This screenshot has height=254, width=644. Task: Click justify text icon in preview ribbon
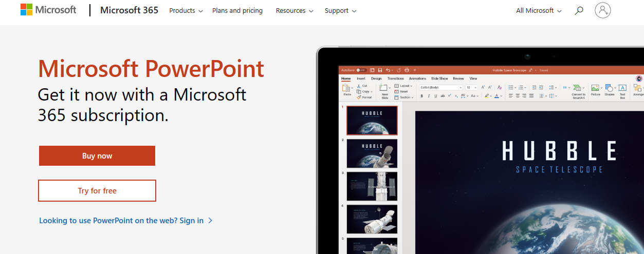click(x=531, y=96)
